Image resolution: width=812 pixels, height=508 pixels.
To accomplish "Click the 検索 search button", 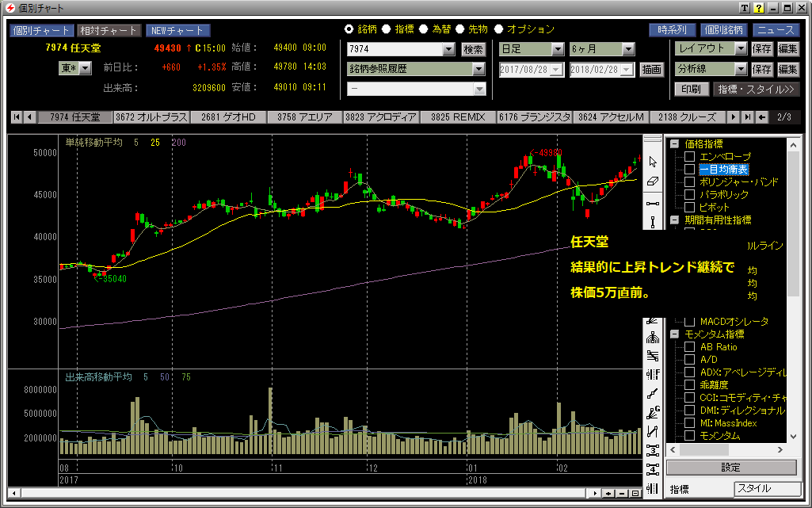I will [473, 49].
